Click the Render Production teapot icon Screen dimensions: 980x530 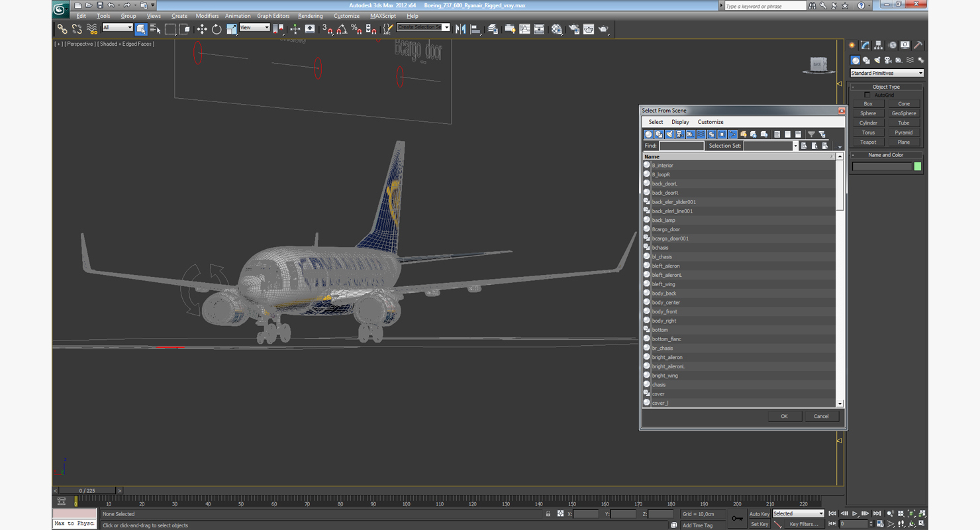point(603,29)
